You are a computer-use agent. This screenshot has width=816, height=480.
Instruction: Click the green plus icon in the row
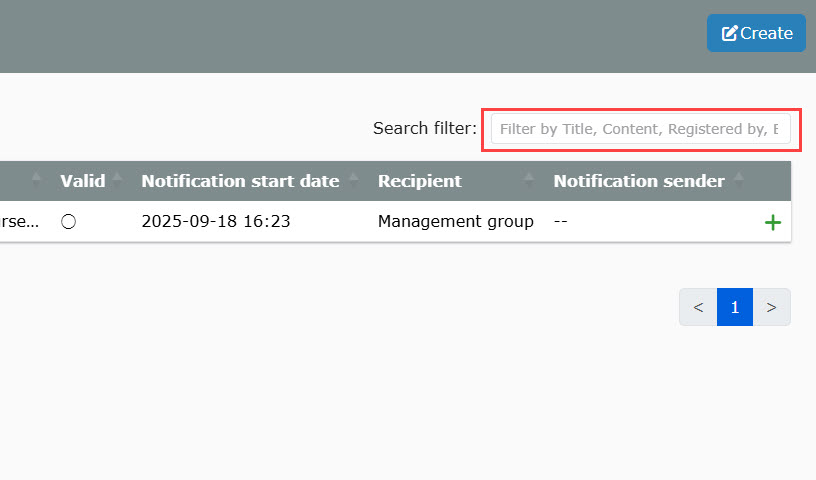click(x=772, y=222)
